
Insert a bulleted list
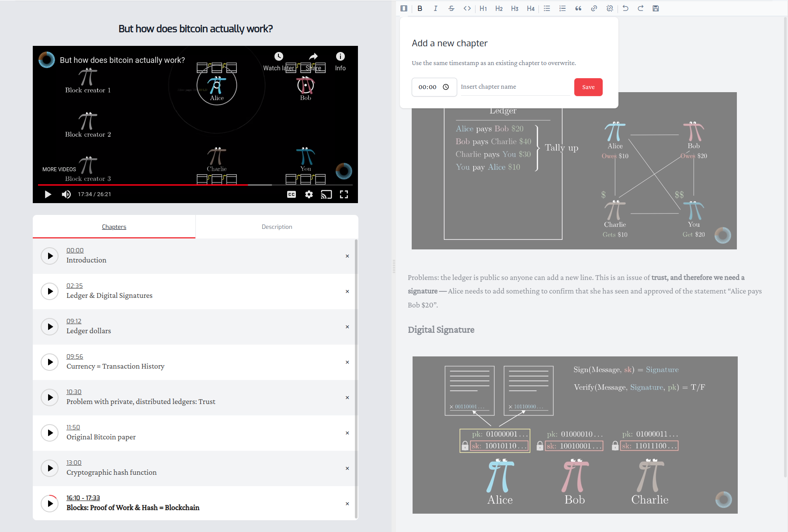point(547,8)
